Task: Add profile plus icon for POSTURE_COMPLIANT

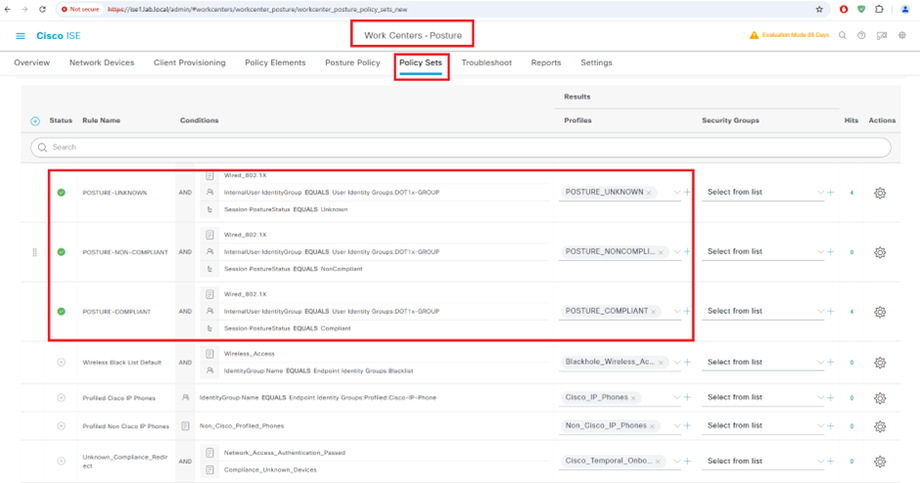Action: (x=687, y=311)
